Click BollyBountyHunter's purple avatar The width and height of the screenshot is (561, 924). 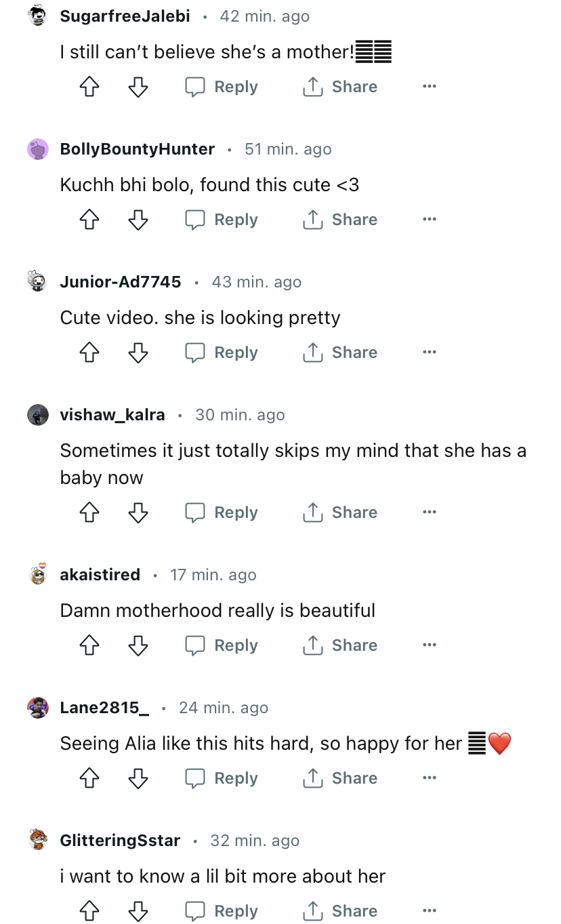coord(38,149)
